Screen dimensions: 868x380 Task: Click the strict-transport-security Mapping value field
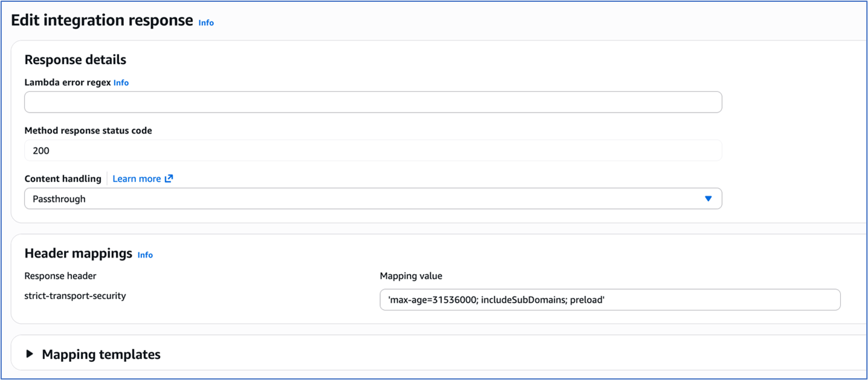[x=610, y=300]
